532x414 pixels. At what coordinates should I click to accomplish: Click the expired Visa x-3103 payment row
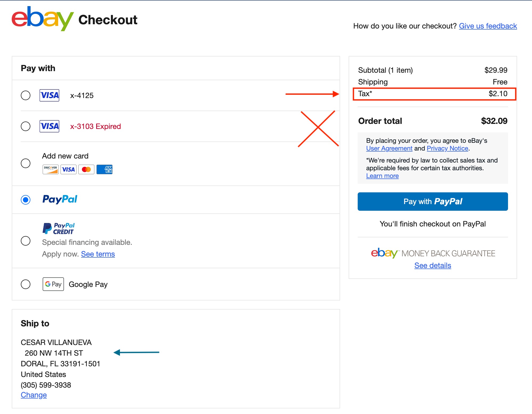96,126
